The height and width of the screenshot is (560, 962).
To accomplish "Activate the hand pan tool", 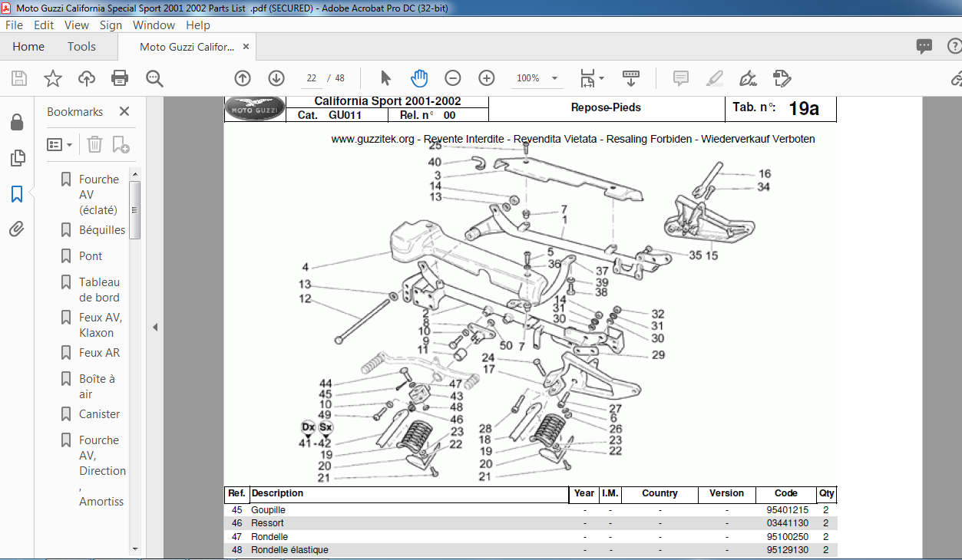I will tap(419, 78).
